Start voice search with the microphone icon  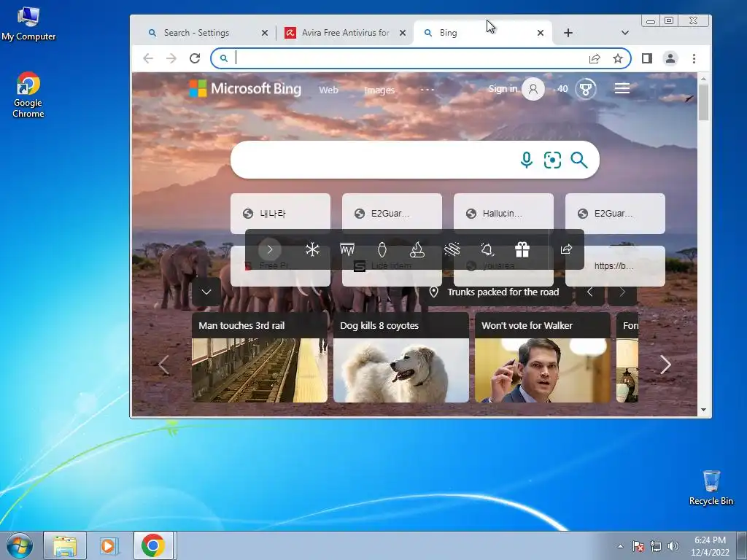click(x=527, y=160)
